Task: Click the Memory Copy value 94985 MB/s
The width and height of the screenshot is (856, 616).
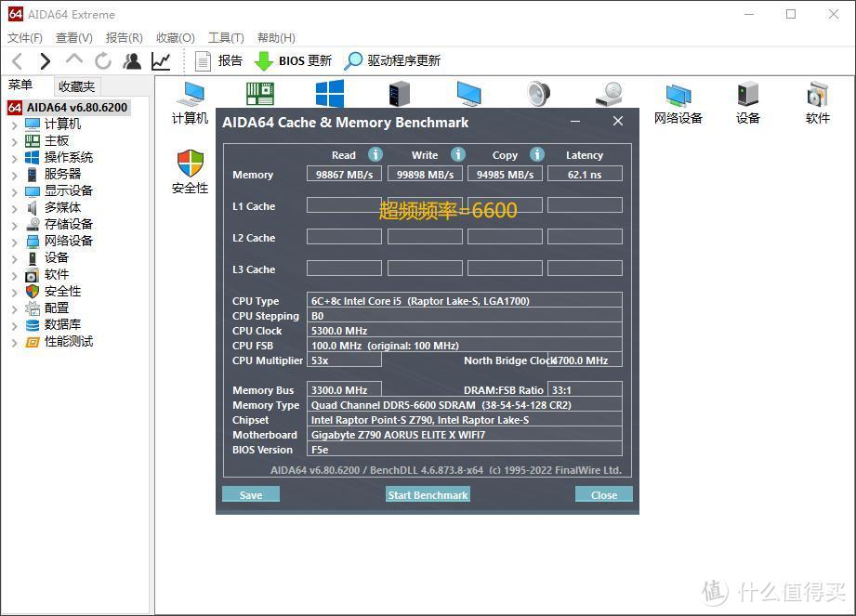Action: click(505, 174)
